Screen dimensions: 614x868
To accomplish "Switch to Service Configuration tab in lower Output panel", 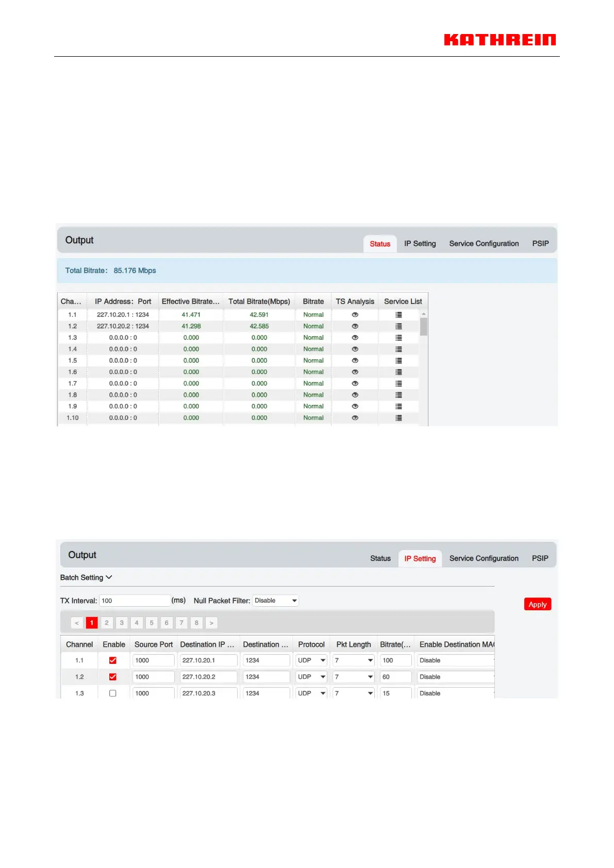I will [x=484, y=558].
